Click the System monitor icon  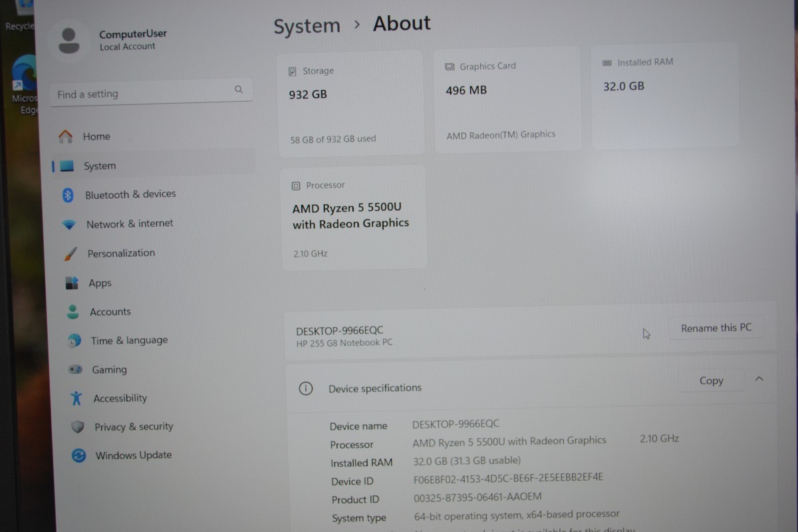coord(66,166)
